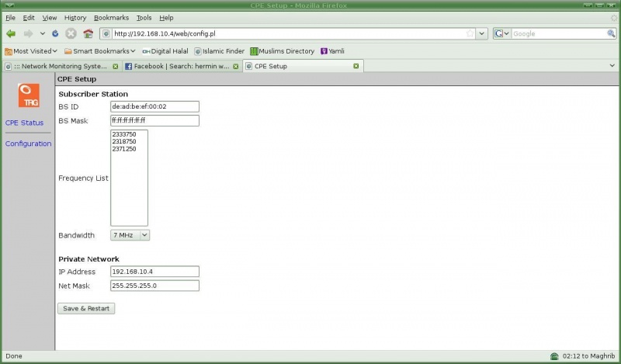The width and height of the screenshot is (621, 364).
Task: Open the CPE Status link
Action: pyautogui.click(x=25, y=123)
